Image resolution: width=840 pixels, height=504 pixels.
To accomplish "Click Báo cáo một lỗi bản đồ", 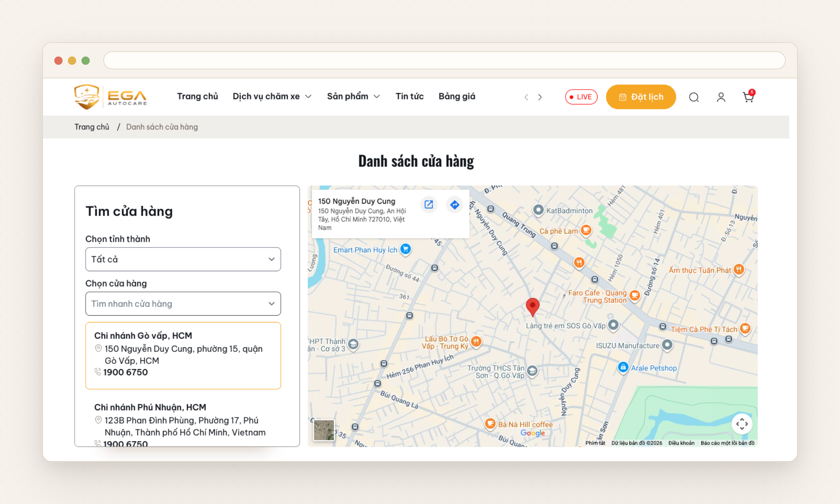I will coord(727,443).
